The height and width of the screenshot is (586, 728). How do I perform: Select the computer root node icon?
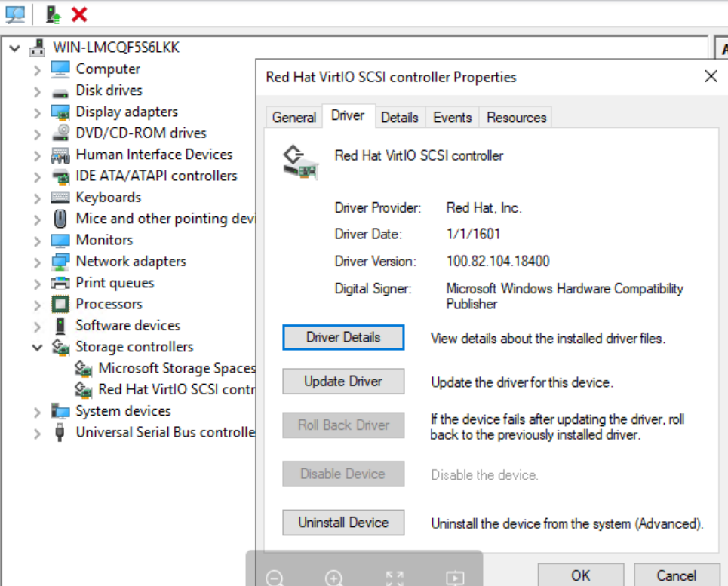[x=37, y=48]
